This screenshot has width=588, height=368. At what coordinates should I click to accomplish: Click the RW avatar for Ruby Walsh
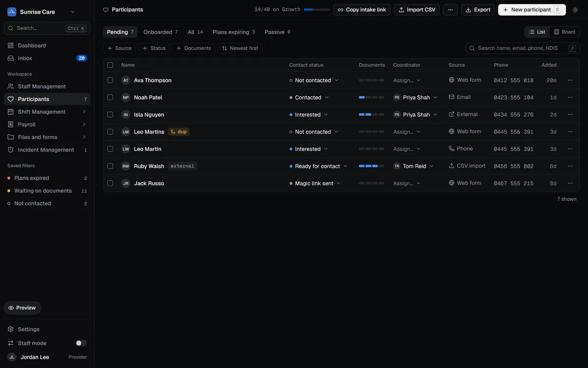click(x=126, y=166)
